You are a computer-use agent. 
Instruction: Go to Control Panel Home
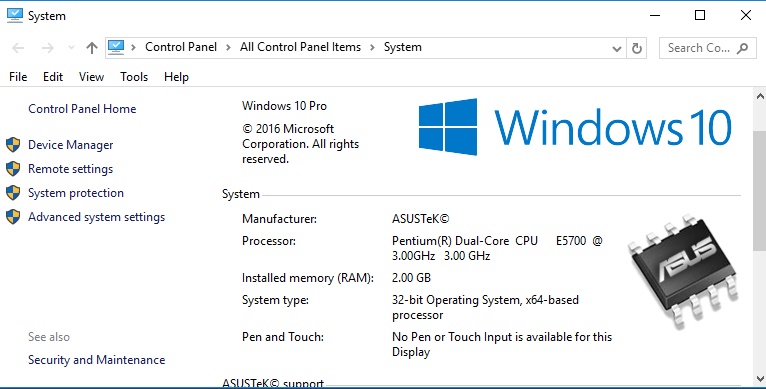pos(82,108)
